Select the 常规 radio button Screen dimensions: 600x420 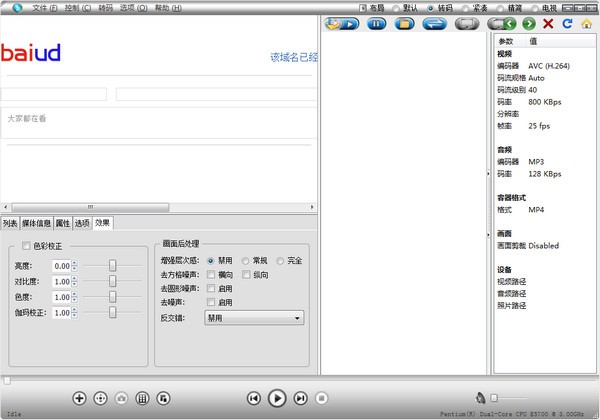tap(246, 260)
